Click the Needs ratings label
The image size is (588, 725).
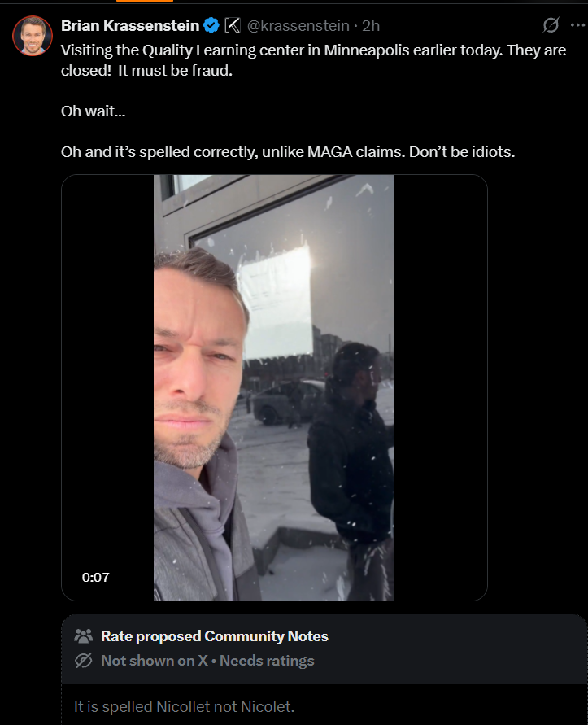[x=267, y=661]
